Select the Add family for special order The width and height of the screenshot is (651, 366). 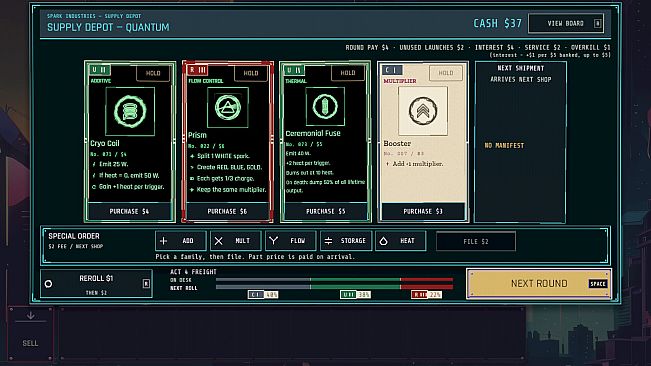tap(181, 241)
